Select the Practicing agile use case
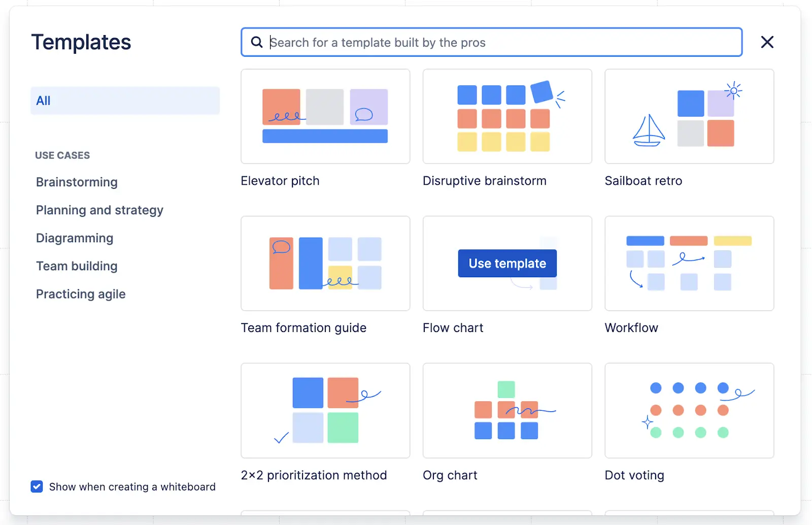 coord(80,293)
